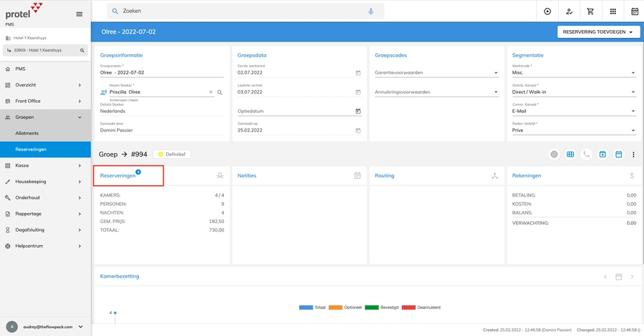Viewport: 644px width, 336px height.
Task: Click the Reservering Toevoegen button
Action: click(598, 32)
